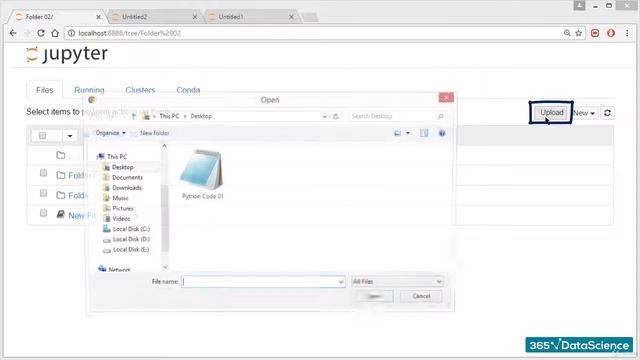This screenshot has height=360, width=640.
Task: Click the Search Desktop field
Action: pyautogui.click(x=397, y=116)
